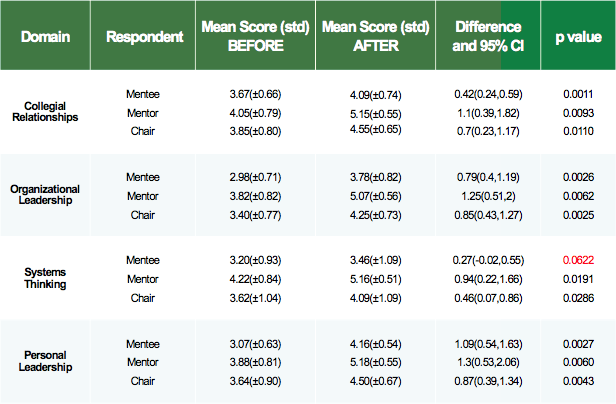Select the 0.0043 p value cell
Viewport: 616px width, 404px height.
[578, 381]
